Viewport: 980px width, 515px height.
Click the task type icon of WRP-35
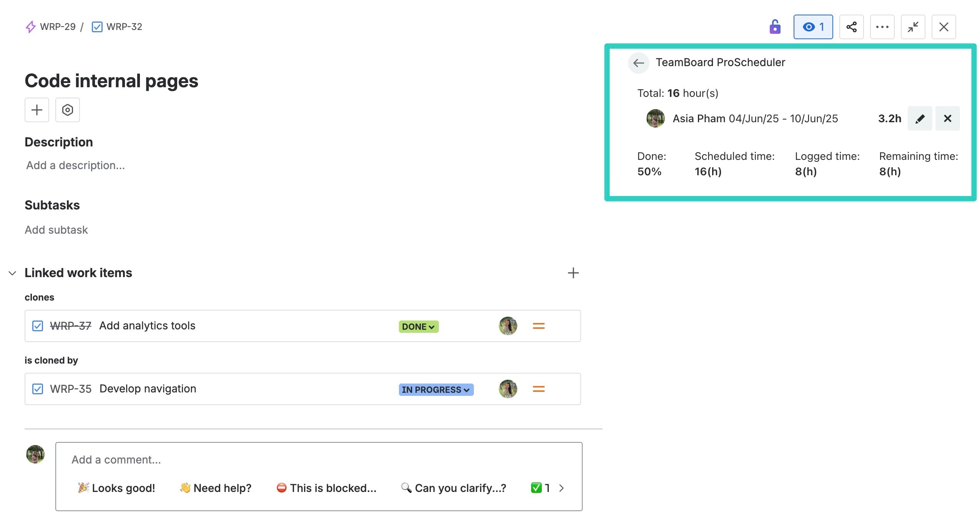click(38, 389)
